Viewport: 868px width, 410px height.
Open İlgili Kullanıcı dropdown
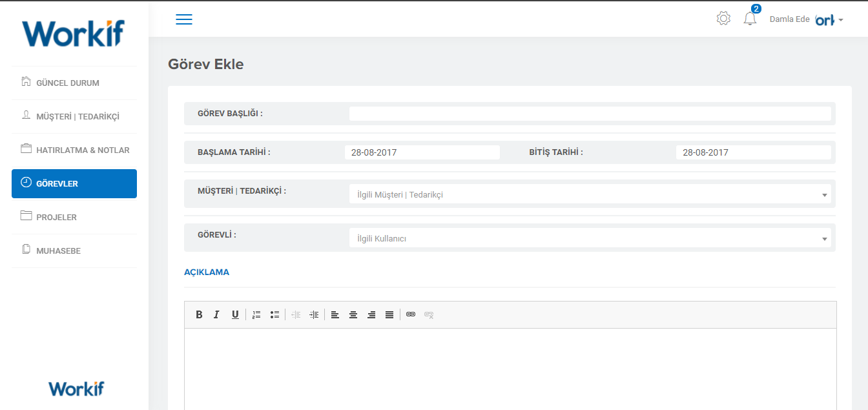click(590, 238)
